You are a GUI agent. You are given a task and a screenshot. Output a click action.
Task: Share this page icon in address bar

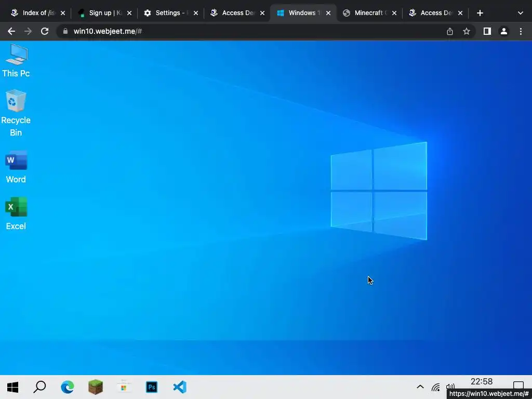coord(450,31)
